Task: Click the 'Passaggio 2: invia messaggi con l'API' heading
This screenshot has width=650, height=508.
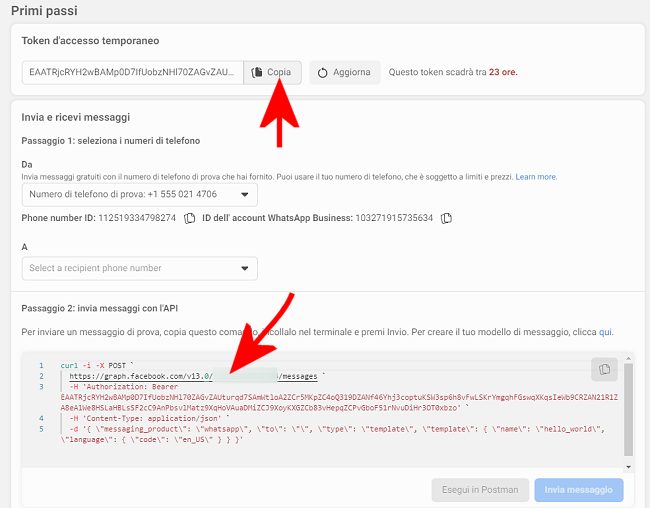Action: pyautogui.click(x=99, y=309)
